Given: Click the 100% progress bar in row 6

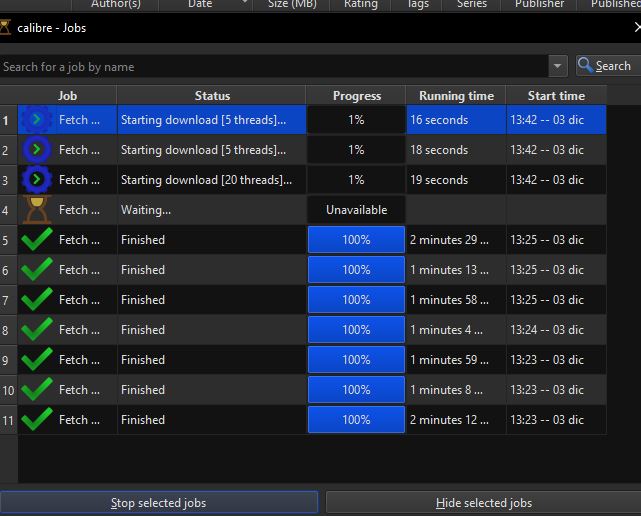Looking at the screenshot, I should pyautogui.click(x=356, y=269).
